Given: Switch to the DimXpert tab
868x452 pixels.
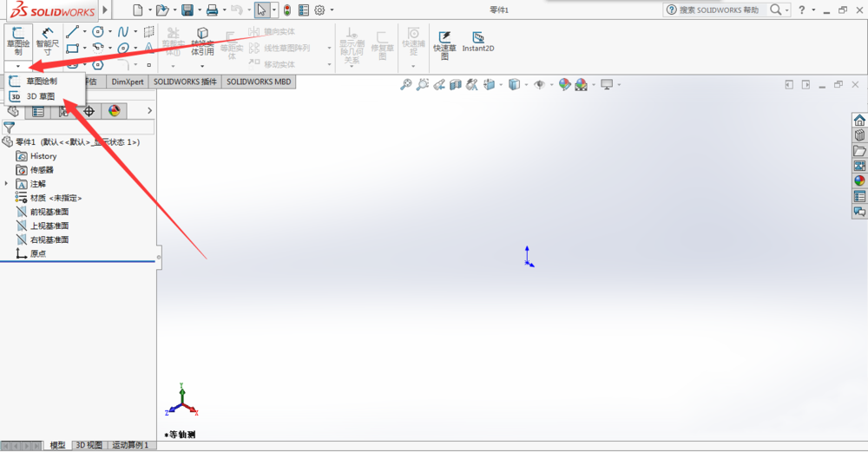Looking at the screenshot, I should (128, 82).
